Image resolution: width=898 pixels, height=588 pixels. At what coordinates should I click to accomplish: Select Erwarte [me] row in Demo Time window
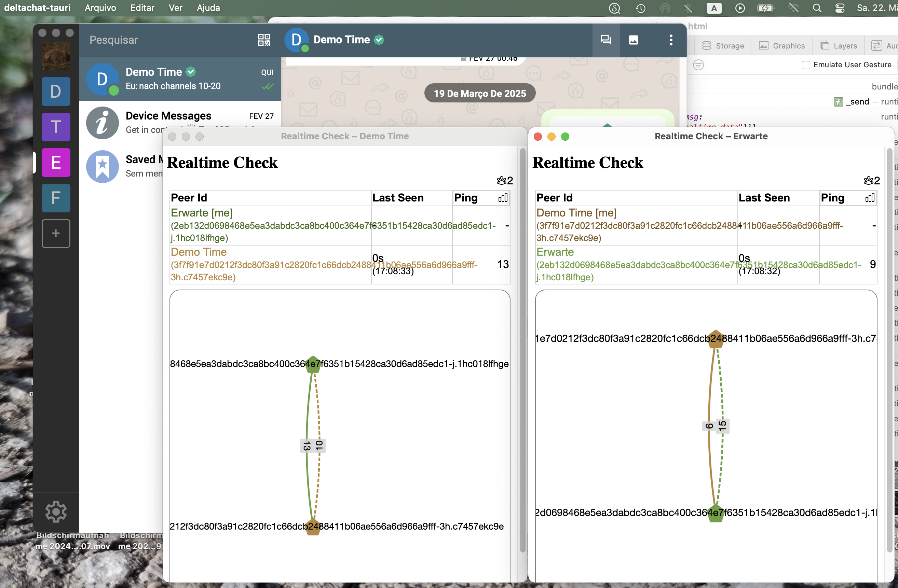point(340,225)
